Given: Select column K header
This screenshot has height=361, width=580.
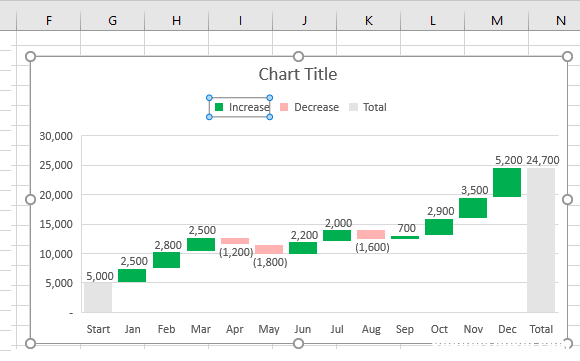Looking at the screenshot, I should tap(368, 20).
